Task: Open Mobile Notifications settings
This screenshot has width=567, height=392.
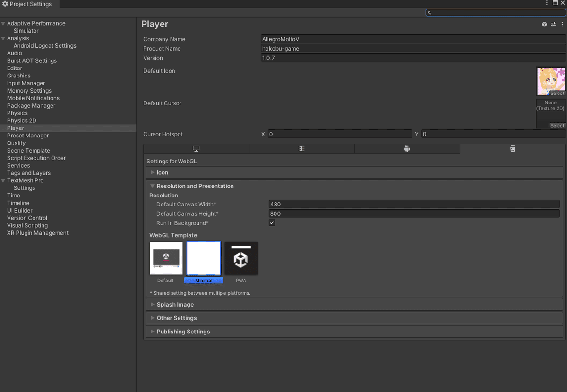Action: 33,98
